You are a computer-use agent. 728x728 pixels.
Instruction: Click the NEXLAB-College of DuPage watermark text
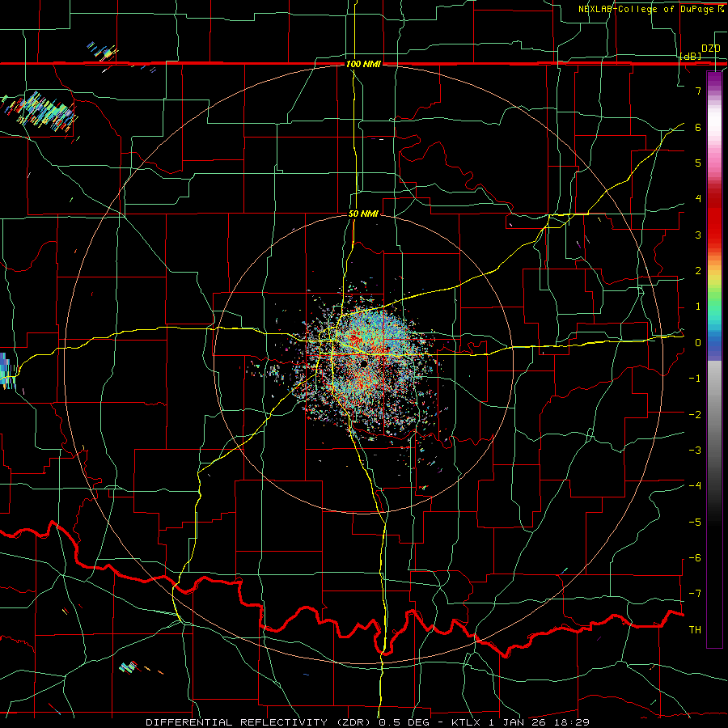coord(650,9)
